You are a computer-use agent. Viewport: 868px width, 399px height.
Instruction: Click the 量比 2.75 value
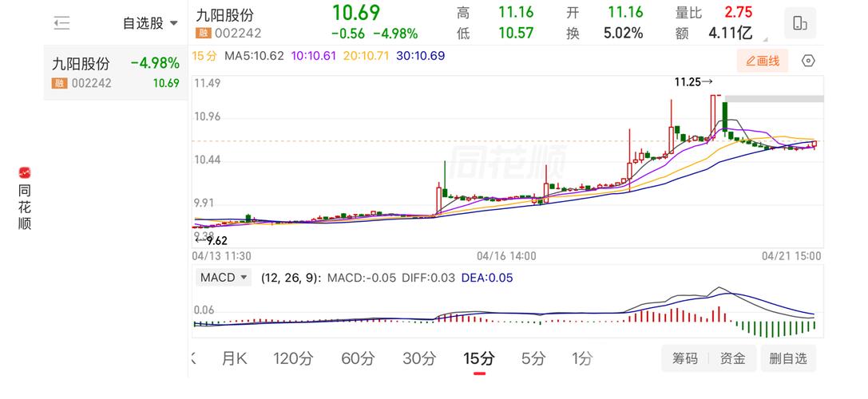click(x=739, y=12)
